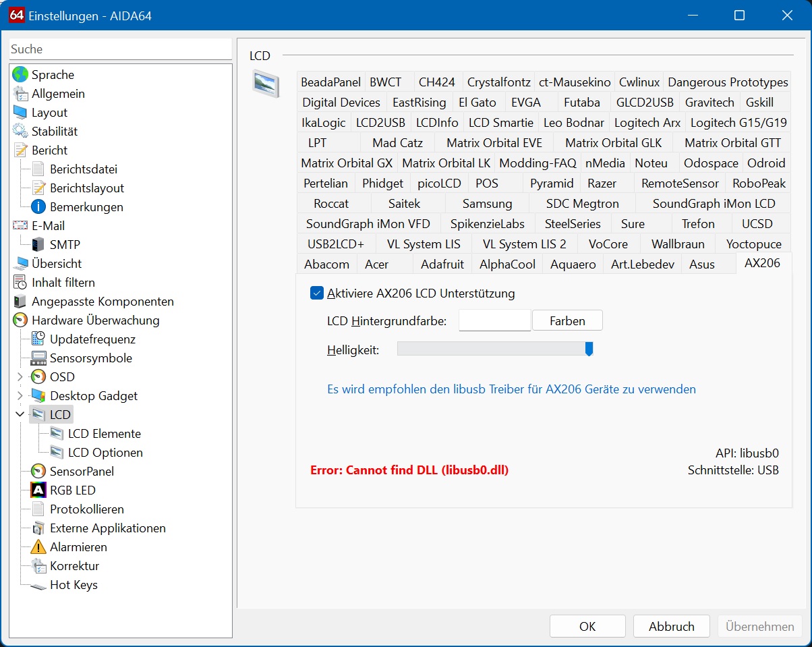Open the Modding-FAQ tab
812x647 pixels.
point(538,163)
